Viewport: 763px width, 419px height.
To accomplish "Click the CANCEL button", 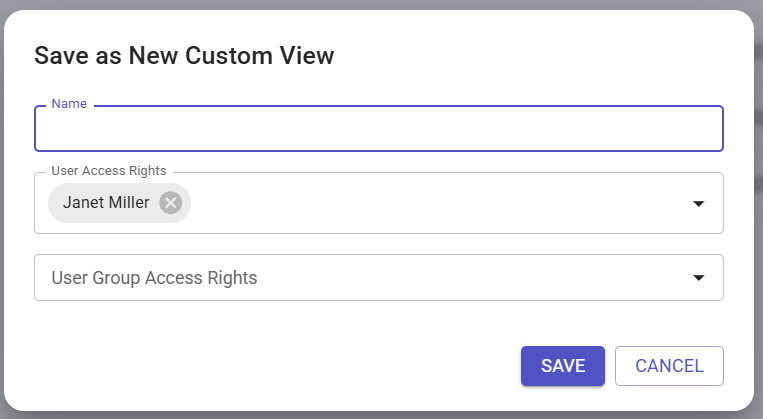I will pyautogui.click(x=669, y=366).
